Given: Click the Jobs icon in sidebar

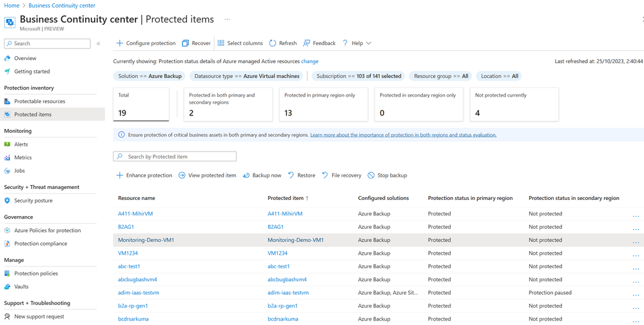Looking at the screenshot, I should click(x=7, y=170).
